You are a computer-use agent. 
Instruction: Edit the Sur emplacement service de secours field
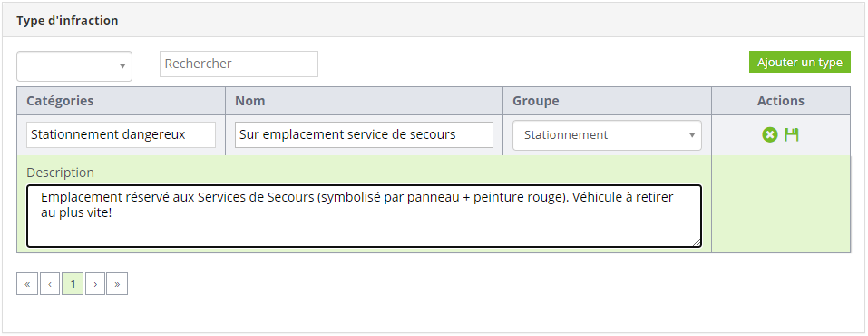(x=364, y=134)
